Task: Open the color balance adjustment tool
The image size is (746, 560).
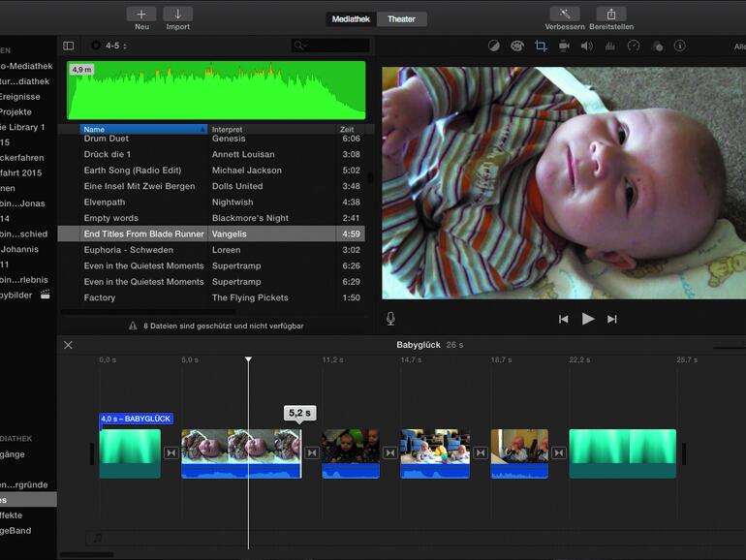Action: tap(493, 46)
